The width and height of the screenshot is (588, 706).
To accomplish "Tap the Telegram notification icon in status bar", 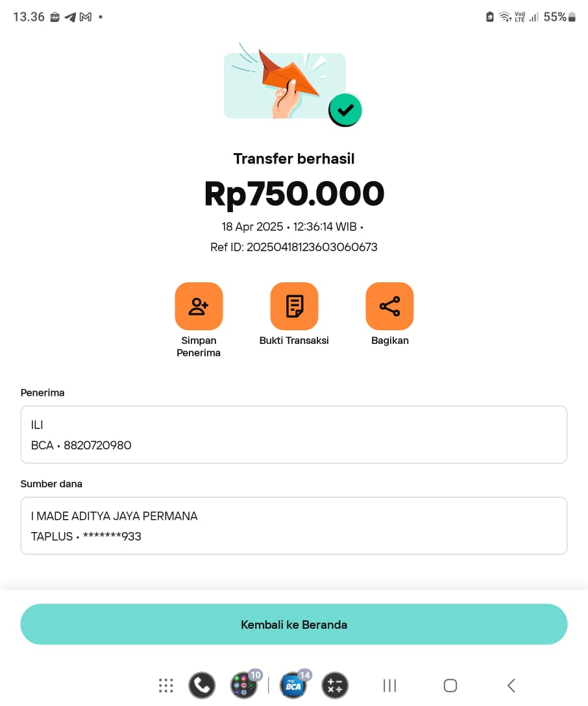I will coord(70,18).
